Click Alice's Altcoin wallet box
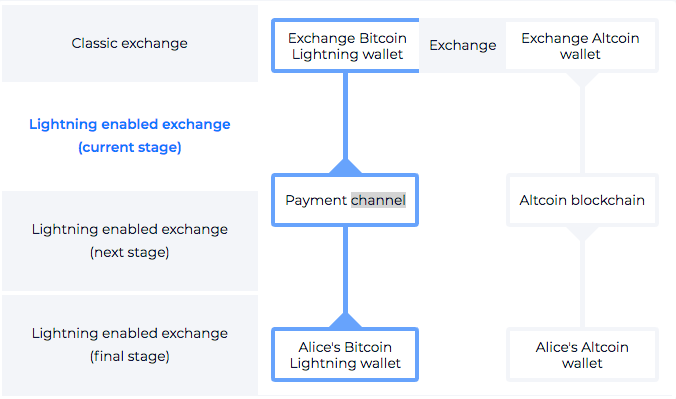 (x=582, y=355)
